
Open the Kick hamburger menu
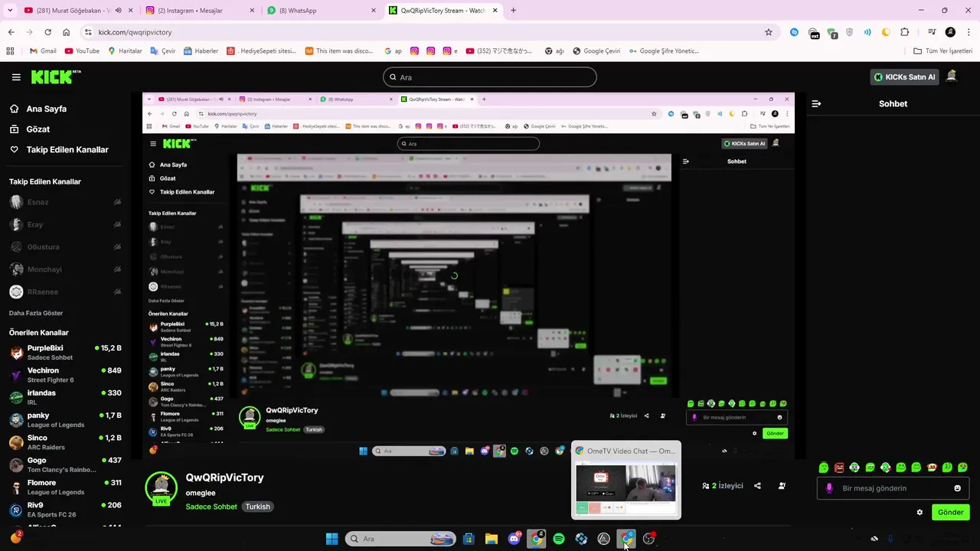[x=16, y=77]
